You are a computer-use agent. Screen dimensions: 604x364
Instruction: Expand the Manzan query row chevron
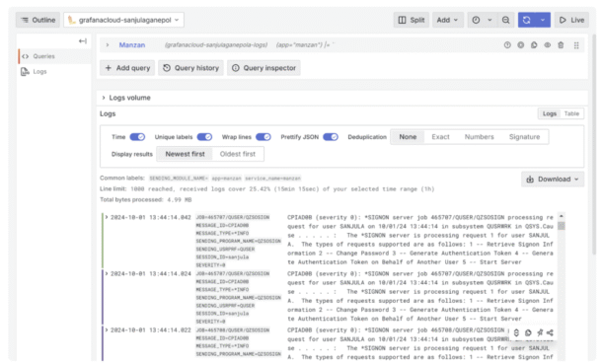(108, 45)
